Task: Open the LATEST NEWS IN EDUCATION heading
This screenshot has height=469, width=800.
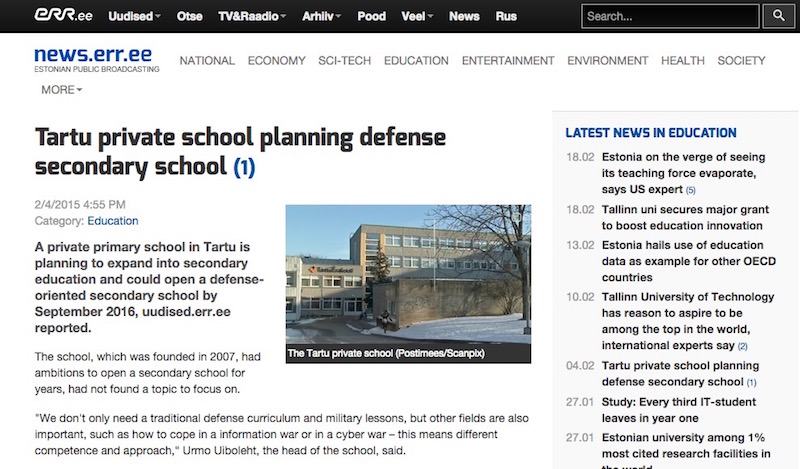Action: 651,133
